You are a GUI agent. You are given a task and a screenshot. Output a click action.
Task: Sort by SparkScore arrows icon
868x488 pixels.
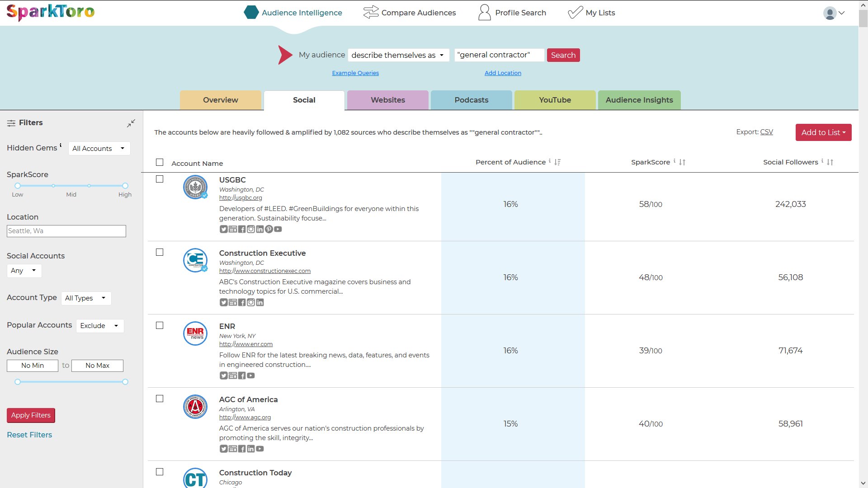pyautogui.click(x=682, y=162)
